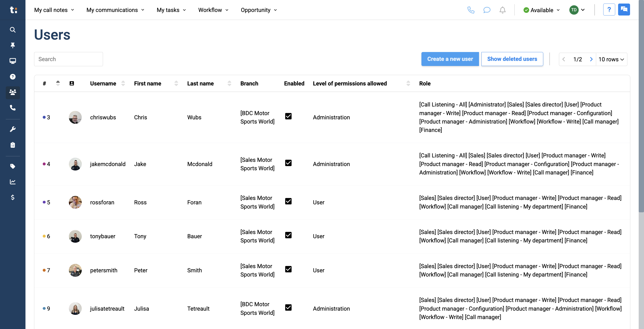This screenshot has height=329, width=644.
Task: Open the search icon in the sidebar
Action: (x=12, y=29)
